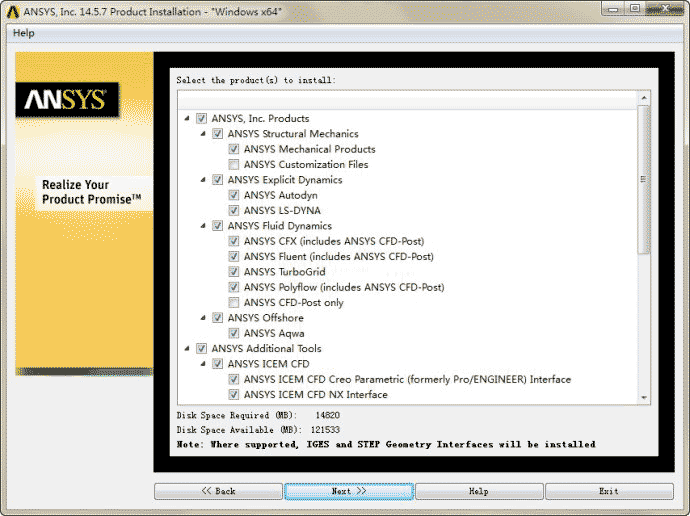Collapse ANSYS Explicit Dynamics node
The image size is (690, 516).
point(203,180)
